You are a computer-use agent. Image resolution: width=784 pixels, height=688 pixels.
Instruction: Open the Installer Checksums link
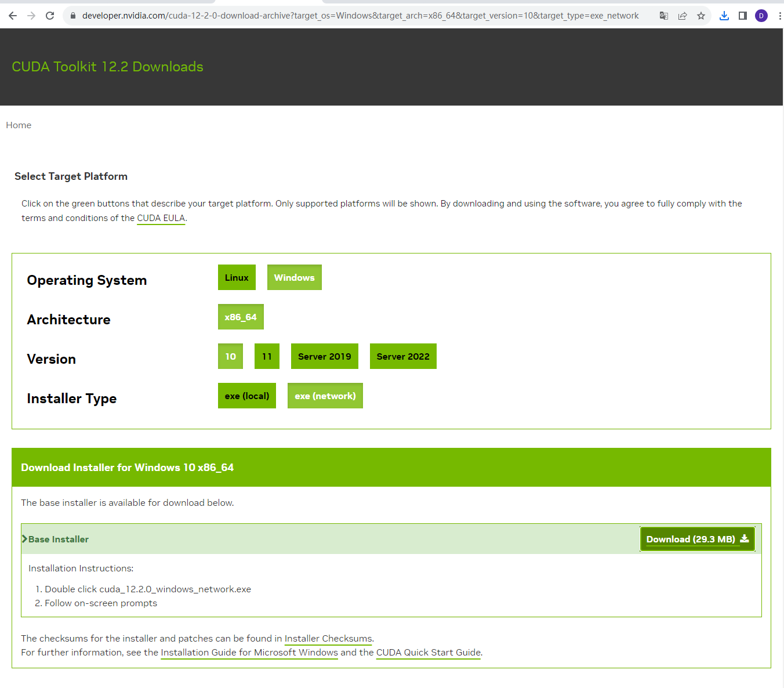point(328,639)
